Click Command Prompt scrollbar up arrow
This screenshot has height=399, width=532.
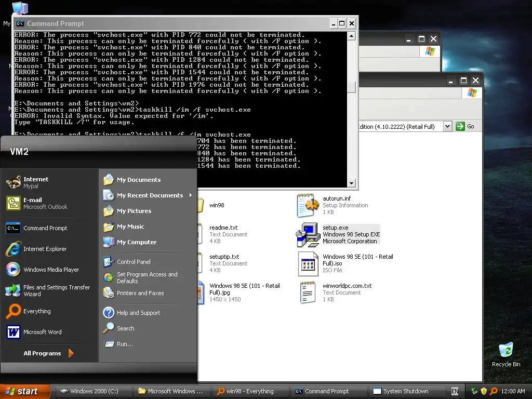tap(352, 36)
